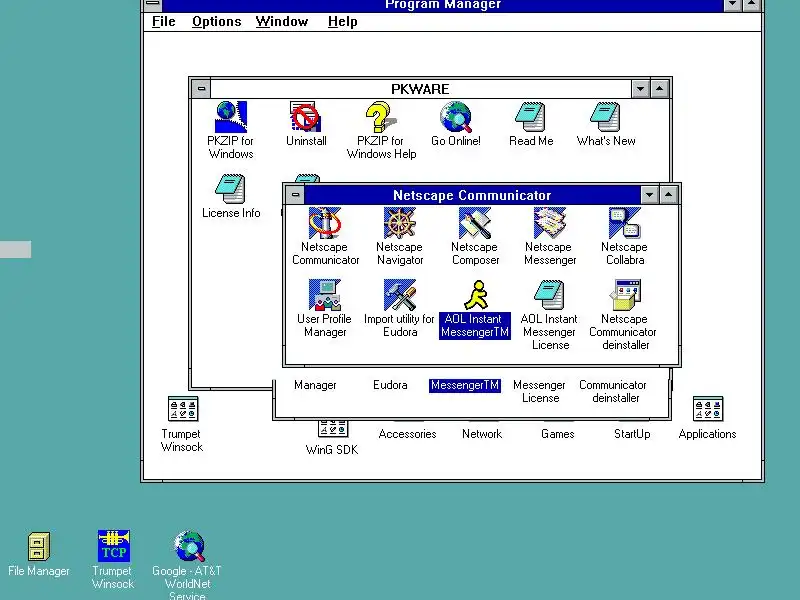Select Google - AT&T WorldNet Service icon
The width and height of the screenshot is (800, 600).
pyautogui.click(x=189, y=546)
